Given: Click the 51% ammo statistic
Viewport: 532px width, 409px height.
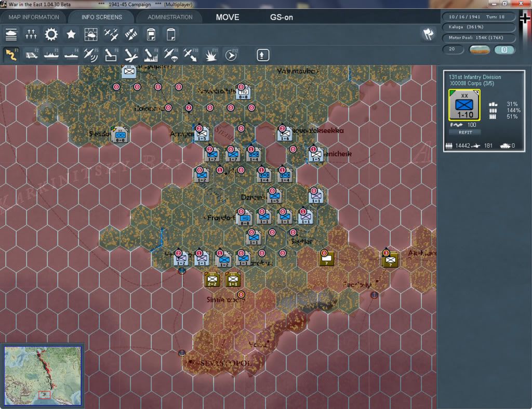Looking at the screenshot, I should click(512, 116).
